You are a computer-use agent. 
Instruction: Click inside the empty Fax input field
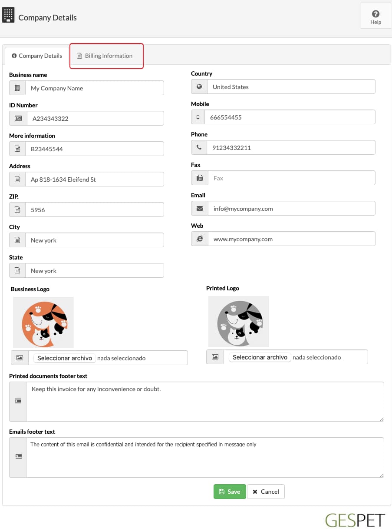[291, 178]
